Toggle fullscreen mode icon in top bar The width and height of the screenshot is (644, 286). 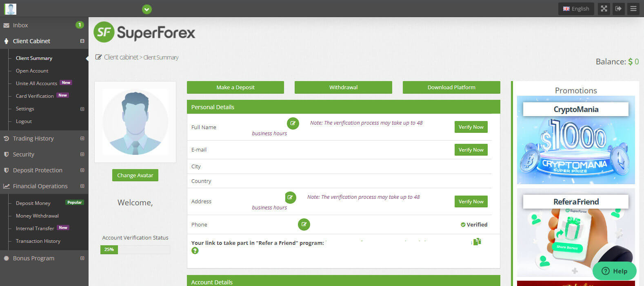(604, 9)
